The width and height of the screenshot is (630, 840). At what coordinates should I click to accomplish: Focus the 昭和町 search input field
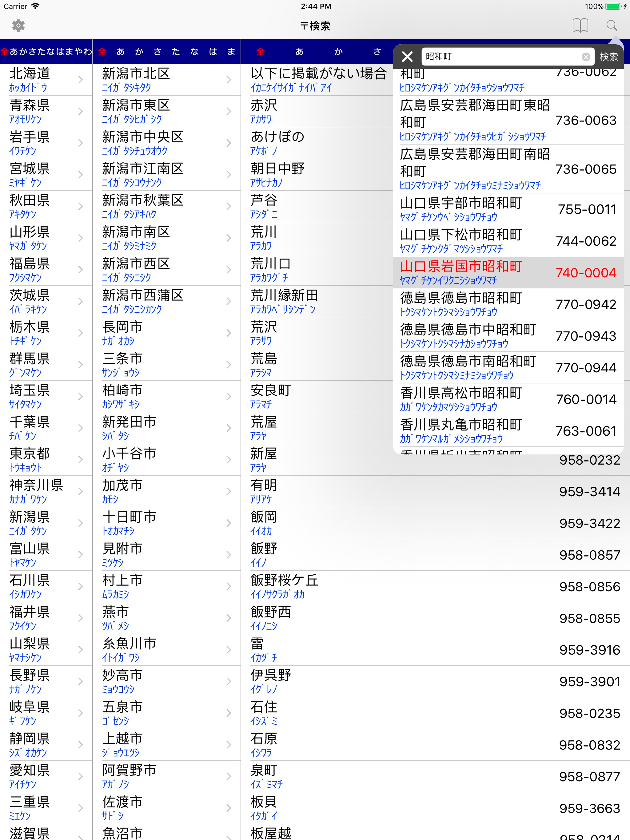[507, 57]
